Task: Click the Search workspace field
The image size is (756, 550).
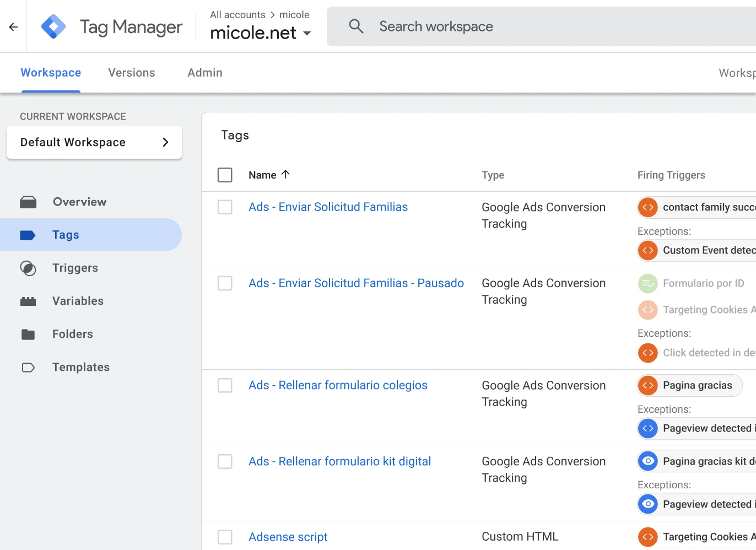Action: 541,26
